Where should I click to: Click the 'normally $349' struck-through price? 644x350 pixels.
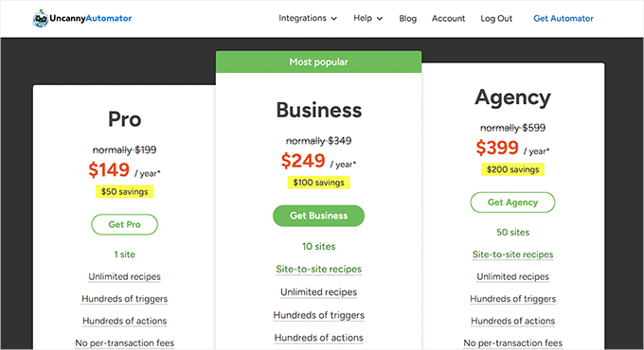[319, 141]
